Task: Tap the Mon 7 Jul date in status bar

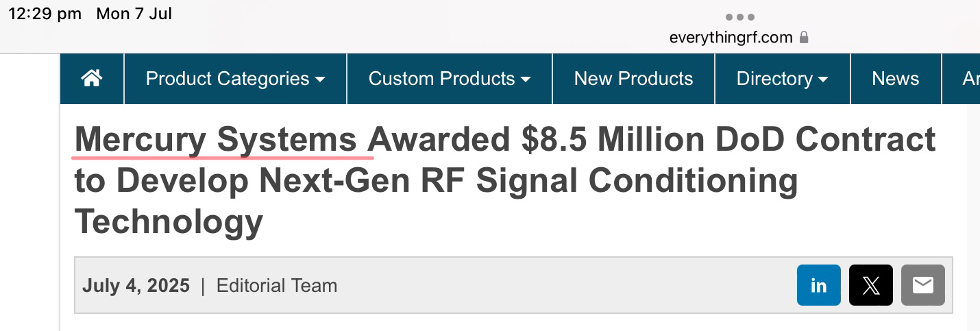Action: (x=134, y=14)
